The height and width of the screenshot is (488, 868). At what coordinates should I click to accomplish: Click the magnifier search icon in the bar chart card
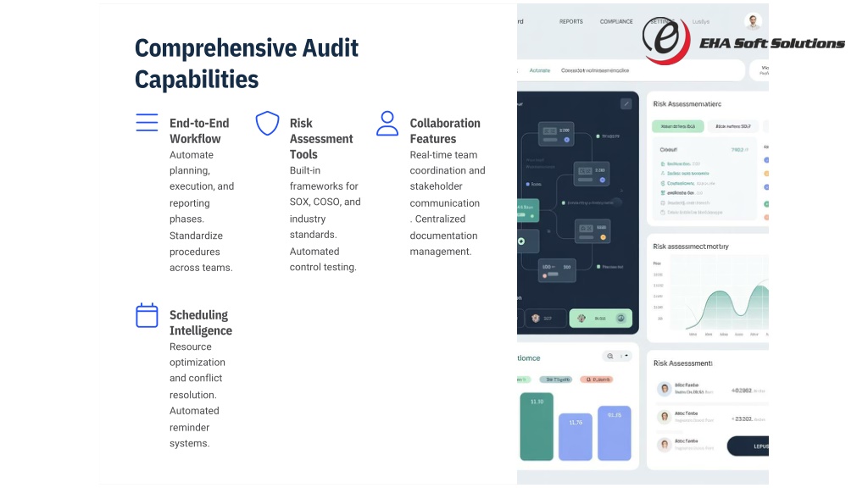[x=610, y=357]
